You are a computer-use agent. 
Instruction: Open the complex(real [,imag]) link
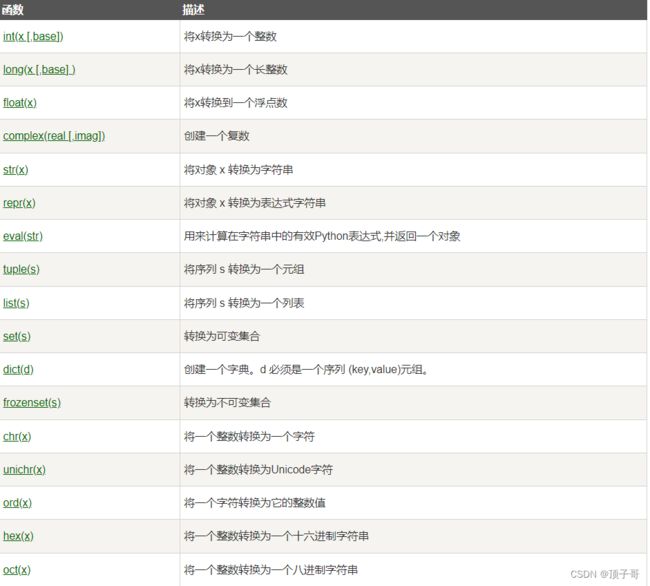pyautogui.click(x=54, y=136)
